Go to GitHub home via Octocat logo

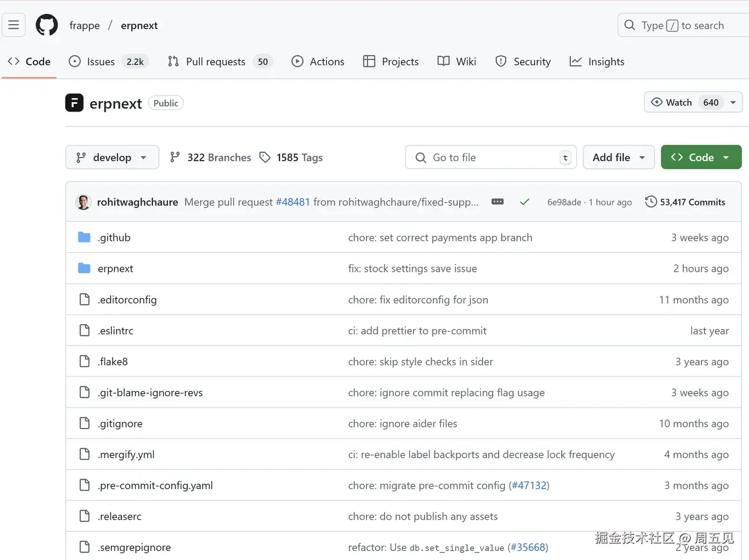coord(47,25)
